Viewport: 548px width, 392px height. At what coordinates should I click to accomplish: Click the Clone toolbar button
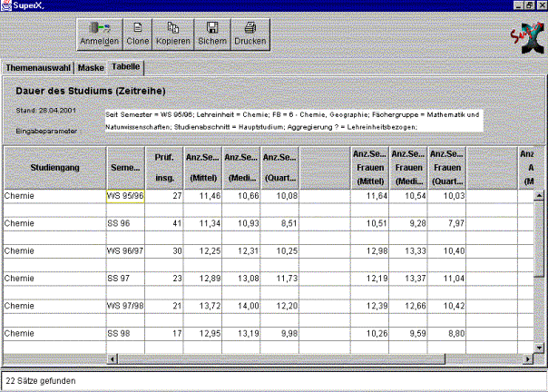138,34
